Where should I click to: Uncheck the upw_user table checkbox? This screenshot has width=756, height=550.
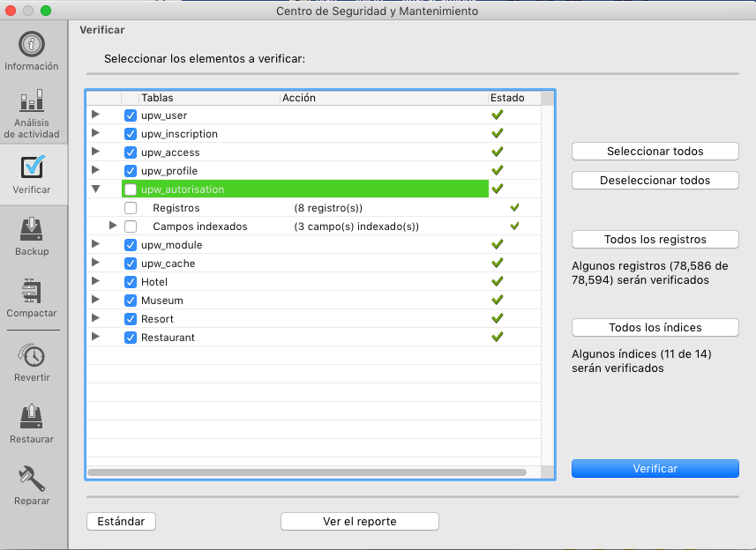(x=131, y=115)
